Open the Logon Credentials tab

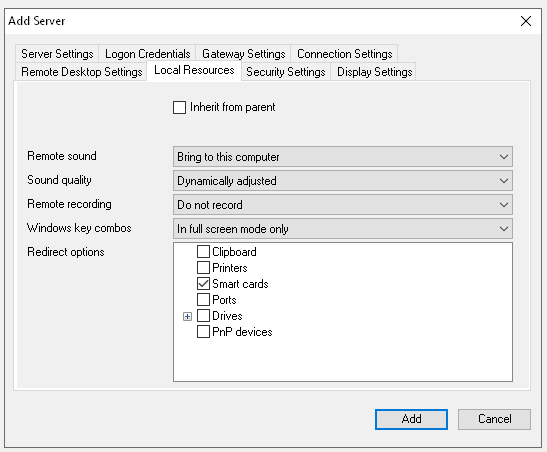tap(147, 54)
